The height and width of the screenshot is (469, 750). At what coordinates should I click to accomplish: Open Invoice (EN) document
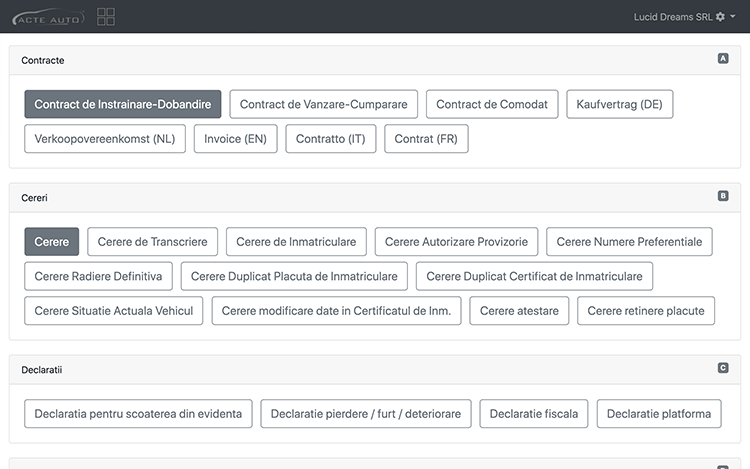235,139
